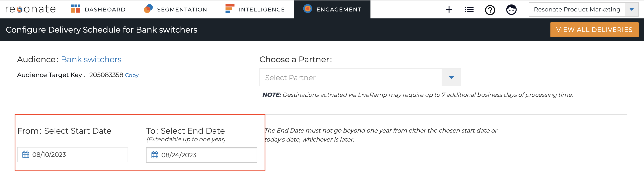The width and height of the screenshot is (644, 173).
Task: Click the end date calendar icon
Action: (x=155, y=155)
